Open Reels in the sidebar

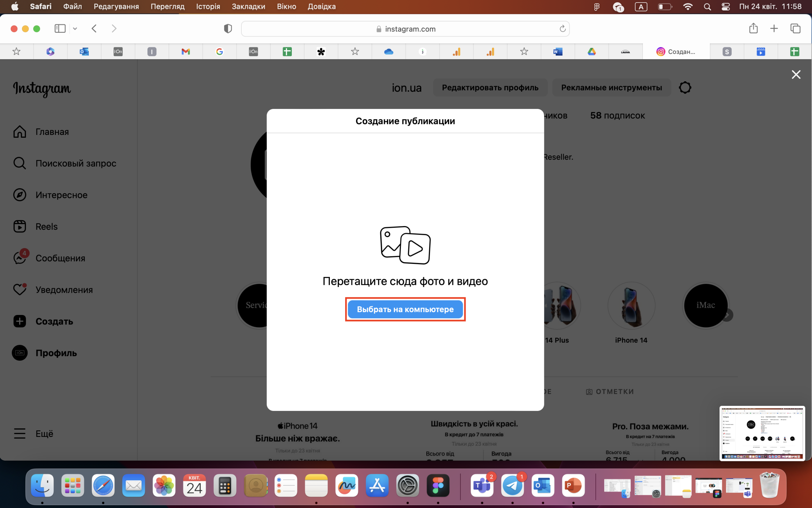[x=36, y=226]
